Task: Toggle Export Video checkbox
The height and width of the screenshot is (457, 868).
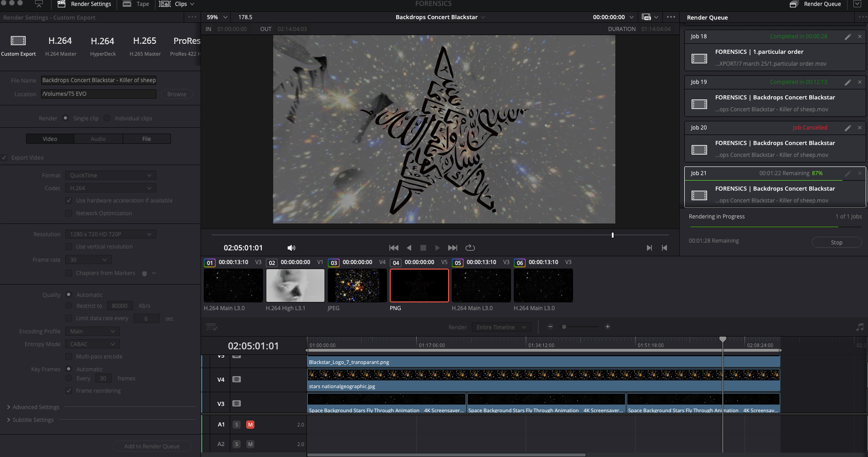Action: [x=5, y=158]
